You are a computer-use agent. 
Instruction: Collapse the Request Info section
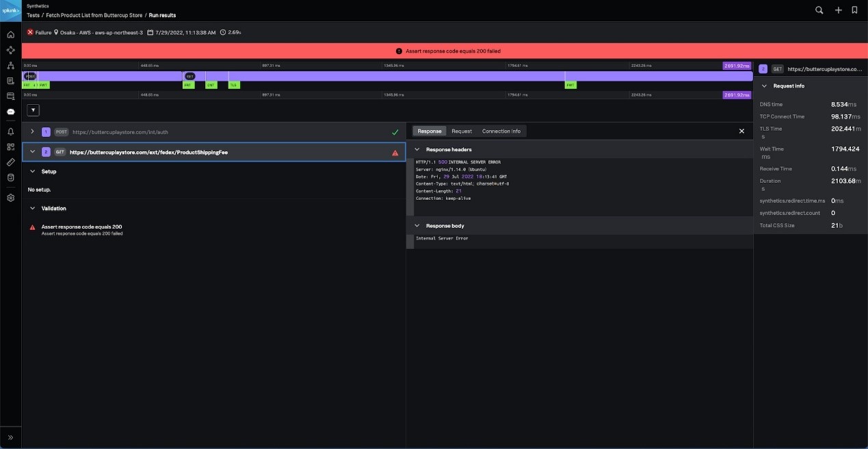[764, 86]
